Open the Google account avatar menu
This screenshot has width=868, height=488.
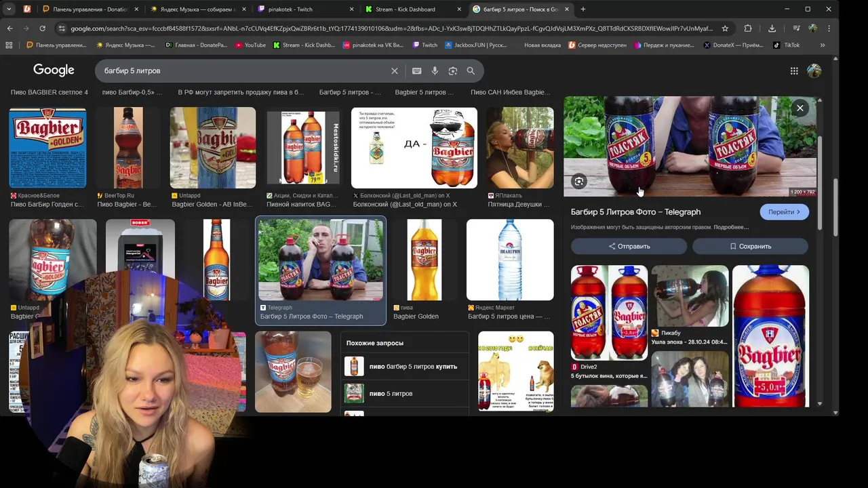pyautogui.click(x=814, y=70)
